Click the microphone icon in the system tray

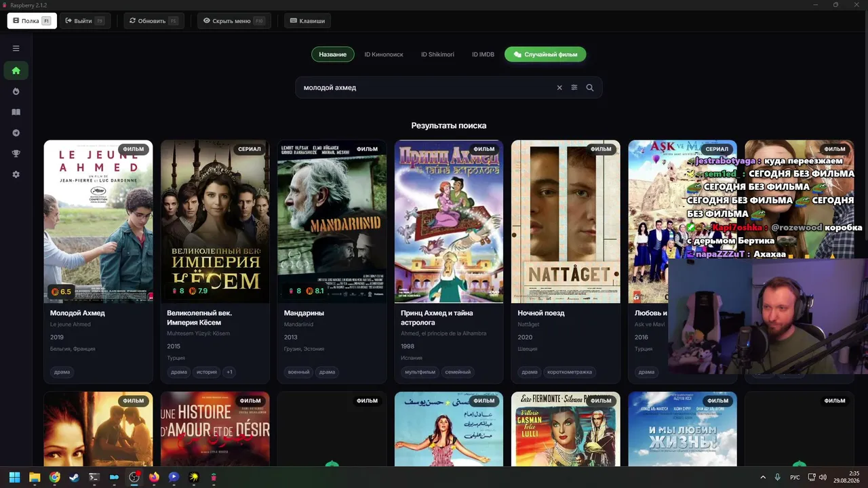coord(778,477)
